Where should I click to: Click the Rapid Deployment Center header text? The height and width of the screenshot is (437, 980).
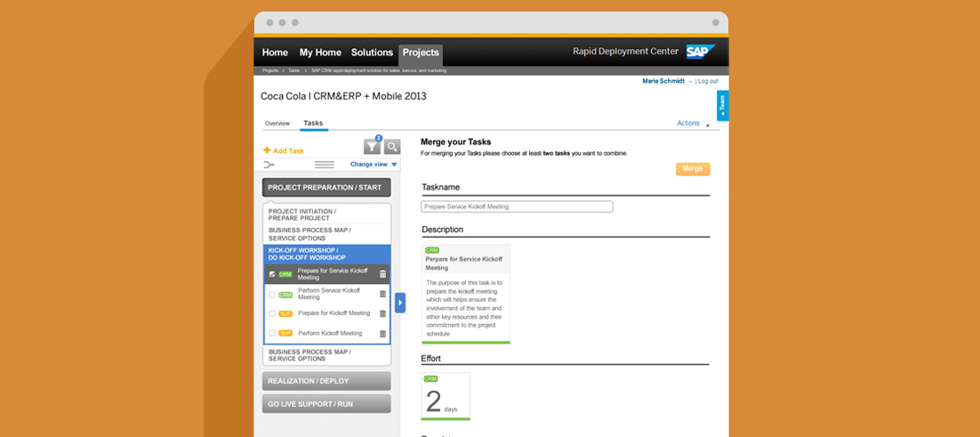(x=626, y=52)
